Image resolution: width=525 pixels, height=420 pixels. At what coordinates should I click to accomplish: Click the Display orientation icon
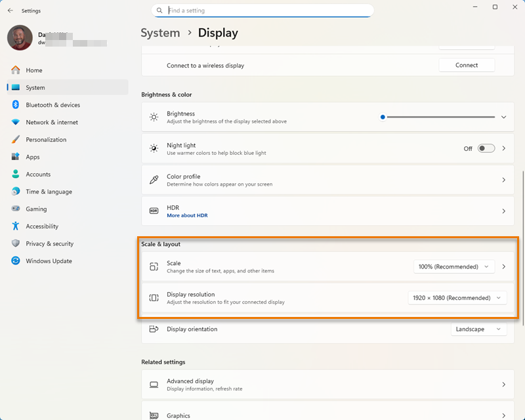tap(154, 329)
